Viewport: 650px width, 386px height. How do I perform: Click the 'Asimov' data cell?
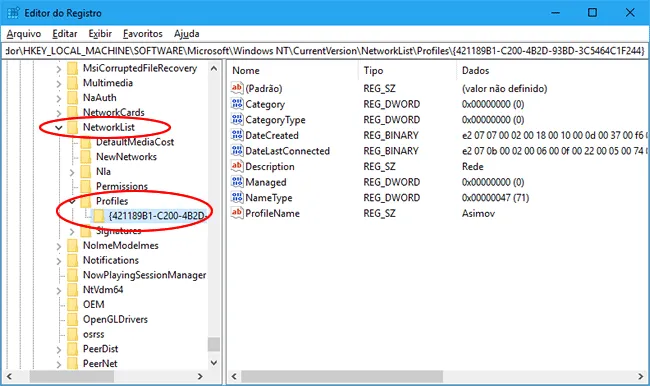pyautogui.click(x=478, y=214)
